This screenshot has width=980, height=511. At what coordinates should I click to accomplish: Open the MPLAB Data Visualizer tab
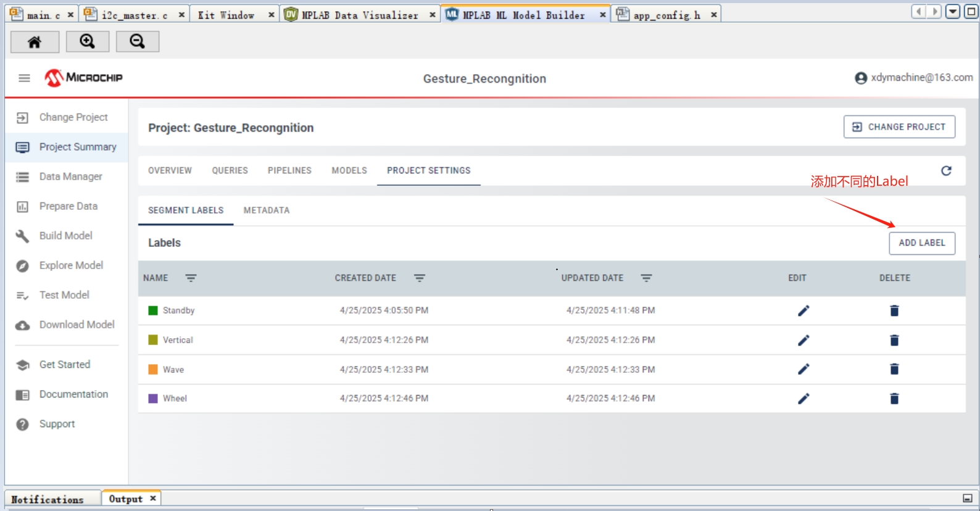point(360,15)
